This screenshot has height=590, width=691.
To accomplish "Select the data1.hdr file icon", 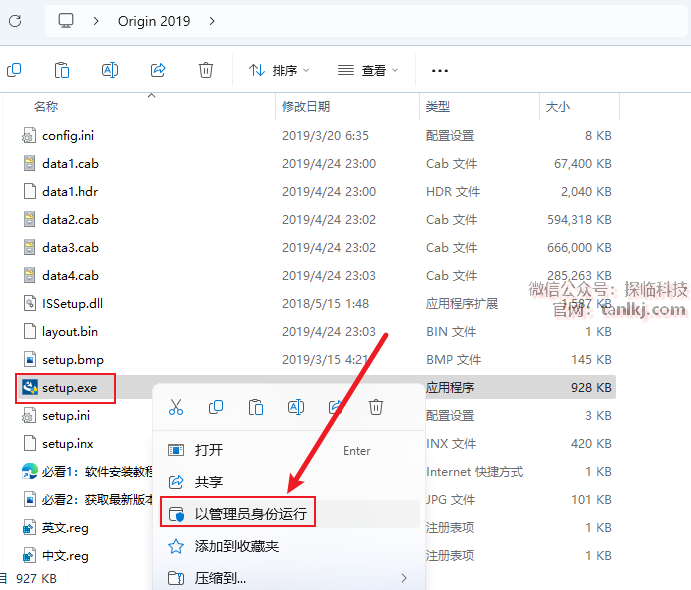I will click(x=29, y=192).
